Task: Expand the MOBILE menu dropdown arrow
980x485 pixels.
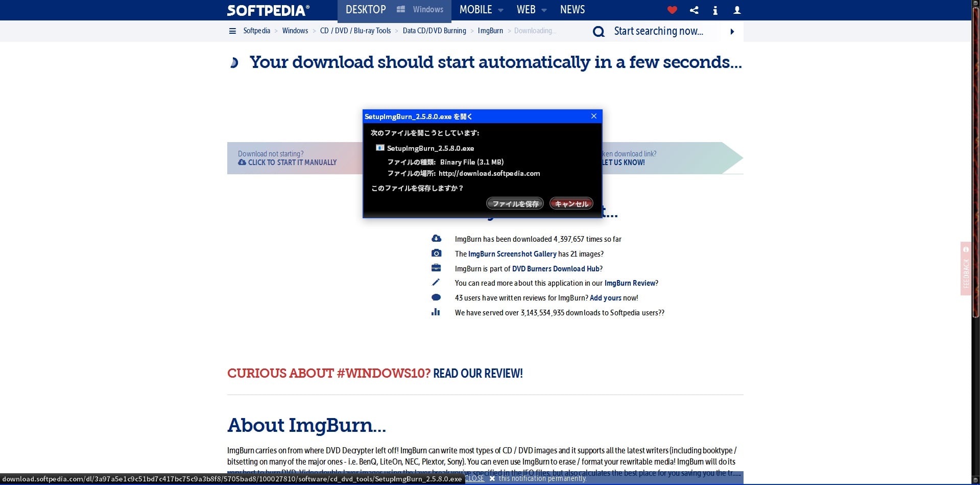Action: (500, 10)
